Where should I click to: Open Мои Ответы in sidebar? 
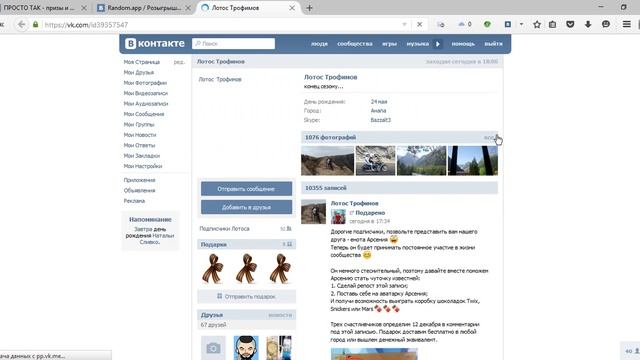click(x=139, y=145)
